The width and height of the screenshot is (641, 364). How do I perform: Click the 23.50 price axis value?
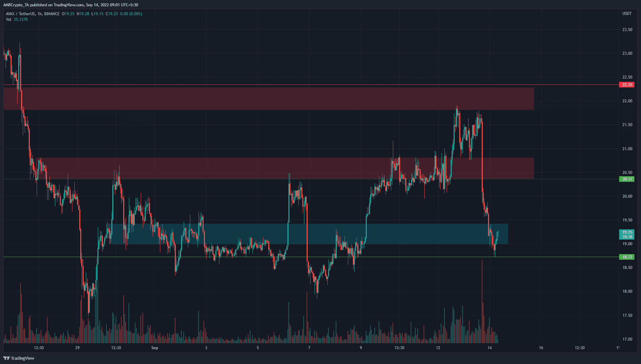click(627, 30)
